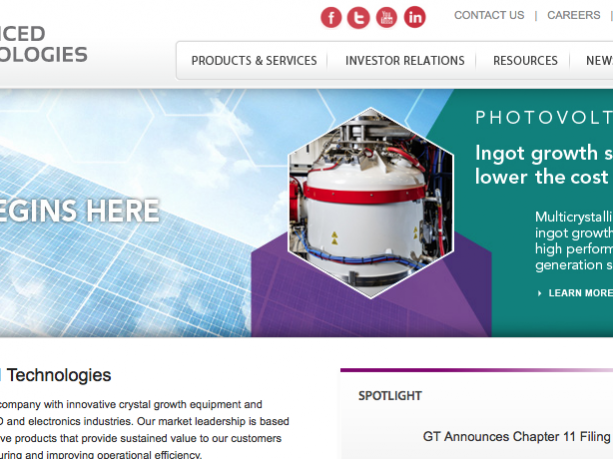
Task: Open the News menu item
Action: [x=599, y=61]
